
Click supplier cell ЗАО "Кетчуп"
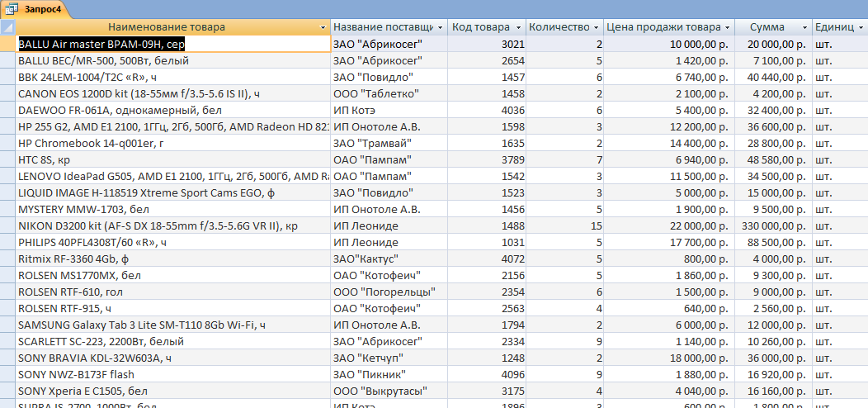tap(389, 358)
